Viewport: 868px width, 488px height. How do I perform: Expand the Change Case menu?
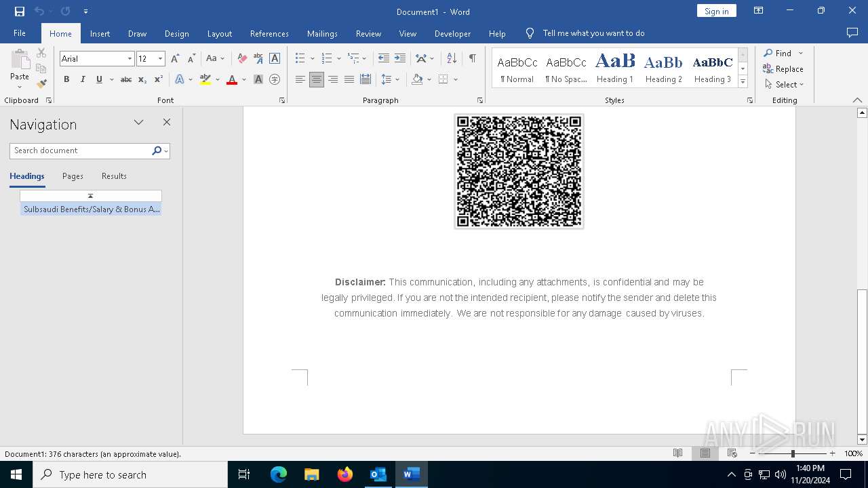coord(215,59)
